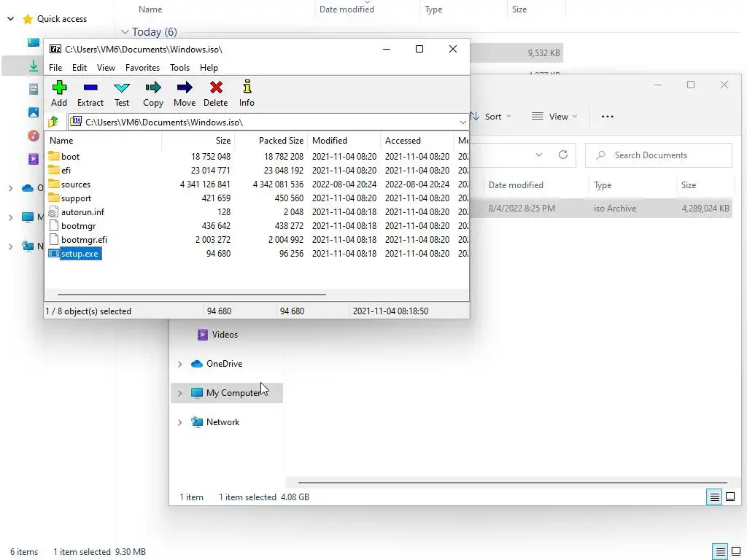
Task: Click the 7-Zip horizontal scrollbar
Action: tap(192, 295)
